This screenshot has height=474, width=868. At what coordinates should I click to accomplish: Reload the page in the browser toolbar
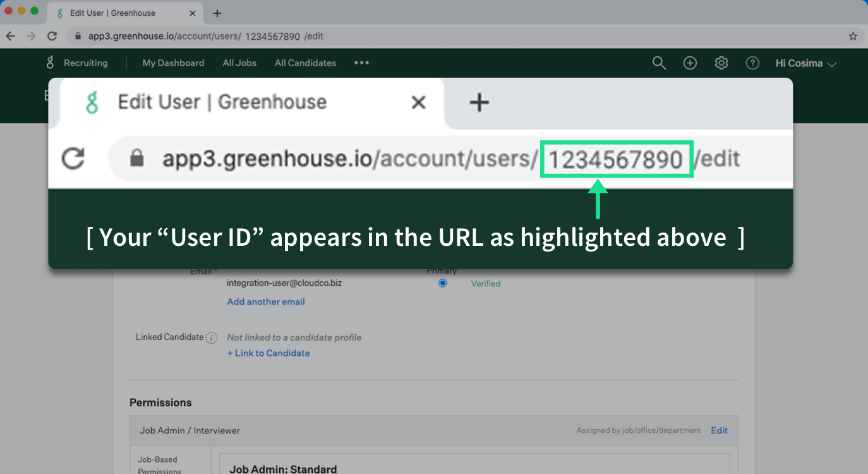point(52,36)
